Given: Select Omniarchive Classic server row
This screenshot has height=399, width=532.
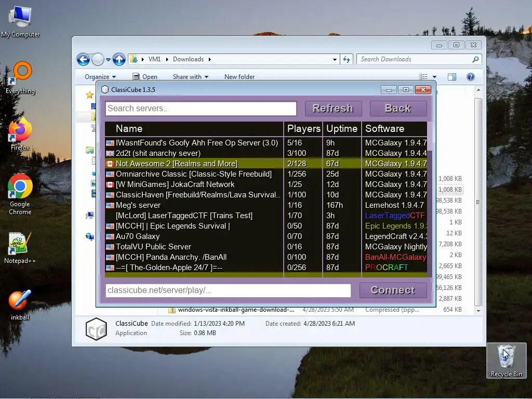Looking at the screenshot, I should pyautogui.click(x=266, y=174).
